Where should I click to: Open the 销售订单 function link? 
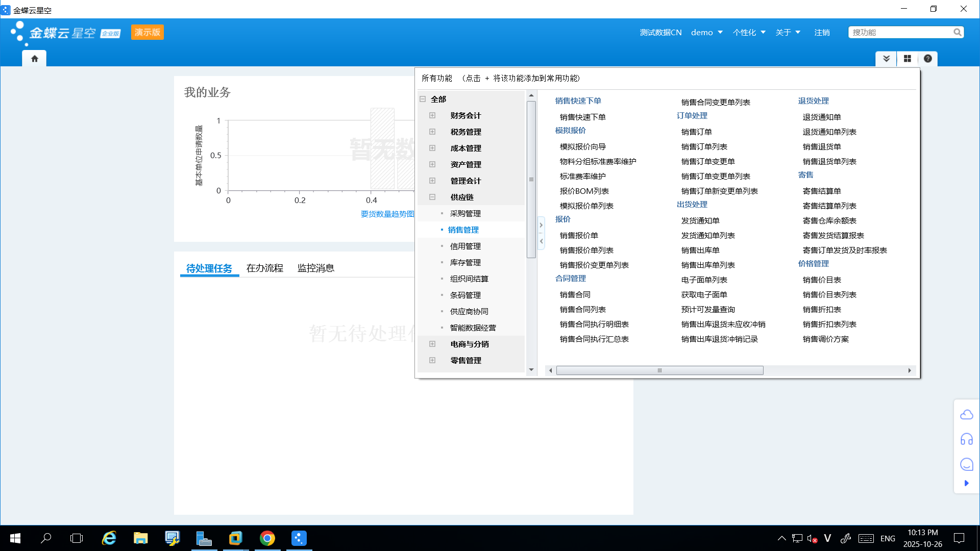coord(696,132)
